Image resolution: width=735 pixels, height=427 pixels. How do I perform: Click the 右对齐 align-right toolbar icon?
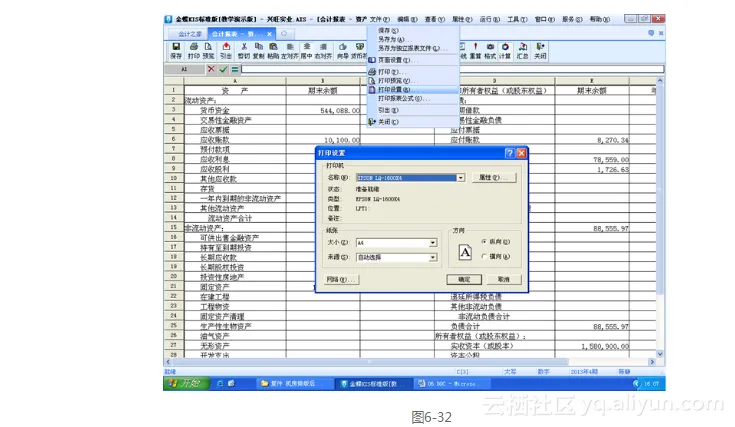pyautogui.click(x=323, y=51)
